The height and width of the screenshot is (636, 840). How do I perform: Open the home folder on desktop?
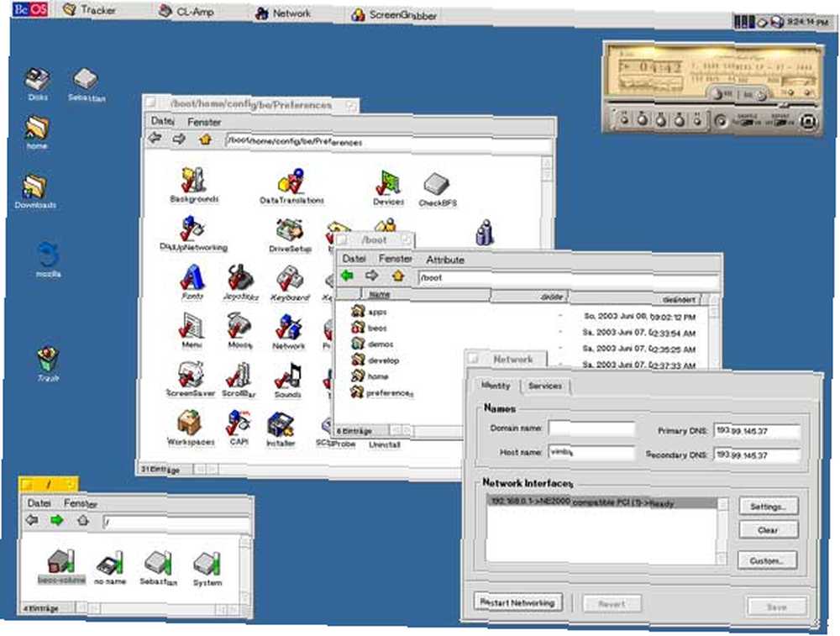pyautogui.click(x=37, y=133)
